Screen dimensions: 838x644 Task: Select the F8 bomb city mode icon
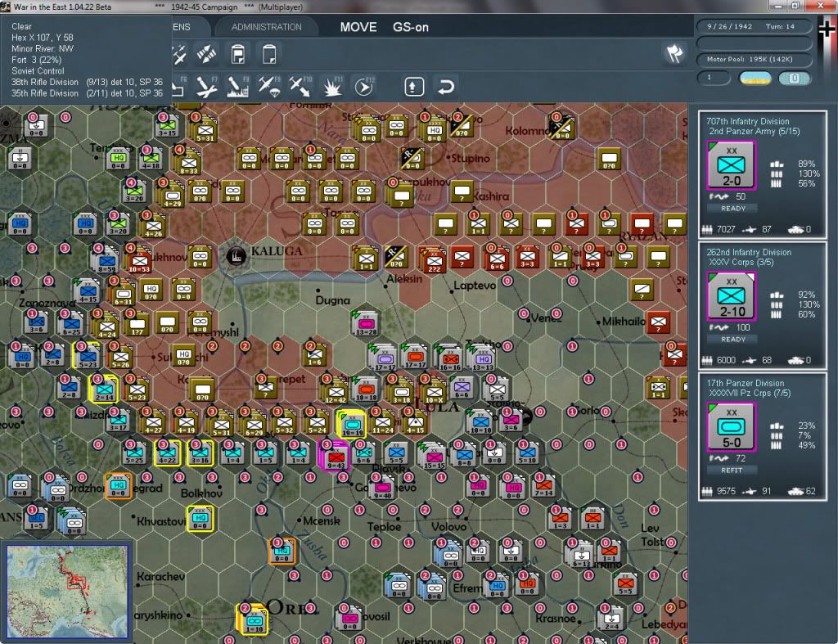[x=237, y=87]
